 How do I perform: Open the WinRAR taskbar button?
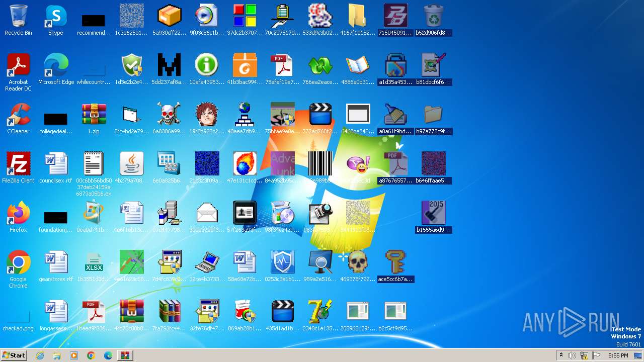[125, 355]
